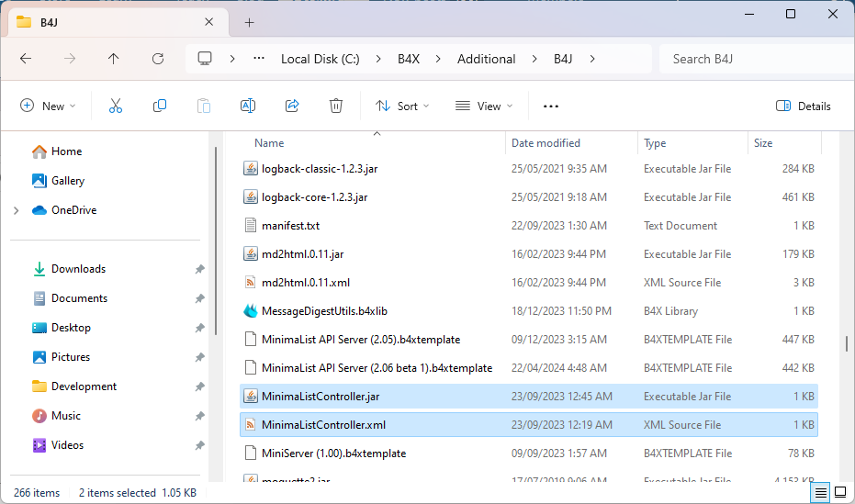Image resolution: width=855 pixels, height=504 pixels.
Task: Click the Delete trash can icon
Action: pos(336,106)
